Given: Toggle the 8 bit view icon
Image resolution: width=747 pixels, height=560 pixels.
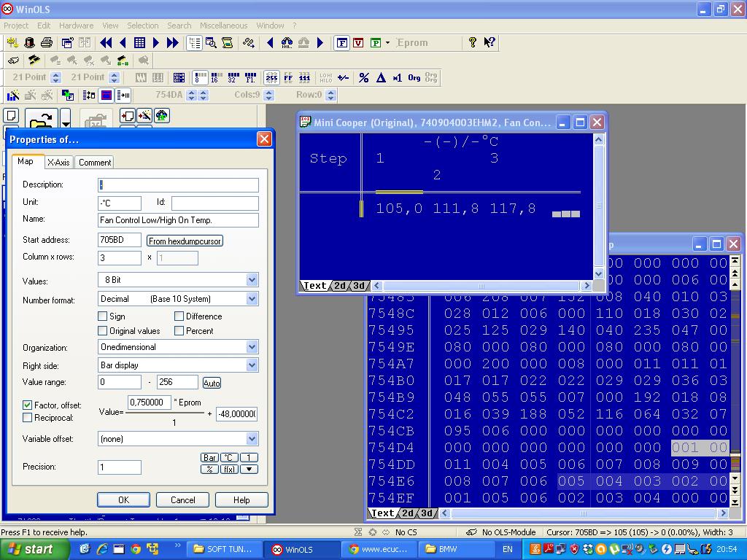Looking at the screenshot, I should click(x=200, y=77).
